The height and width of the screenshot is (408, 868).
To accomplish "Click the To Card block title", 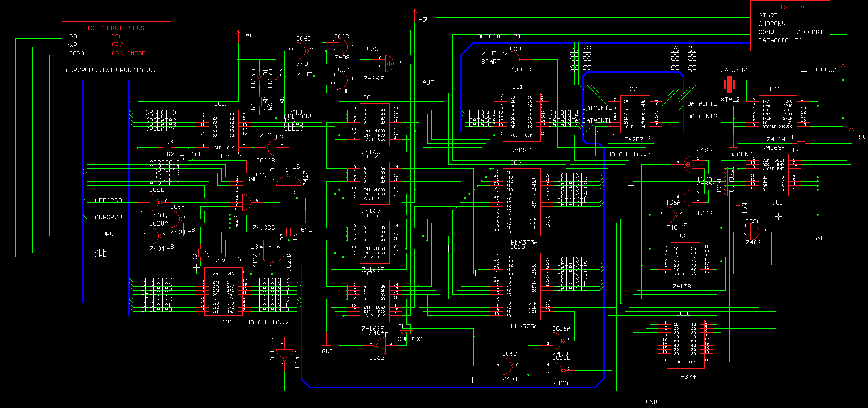I will 793,7.
